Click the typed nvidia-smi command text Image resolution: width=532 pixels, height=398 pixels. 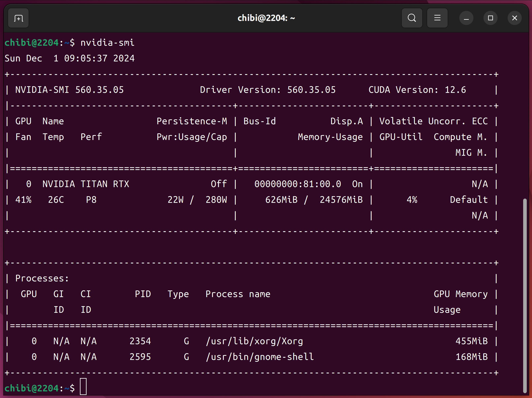coord(107,42)
